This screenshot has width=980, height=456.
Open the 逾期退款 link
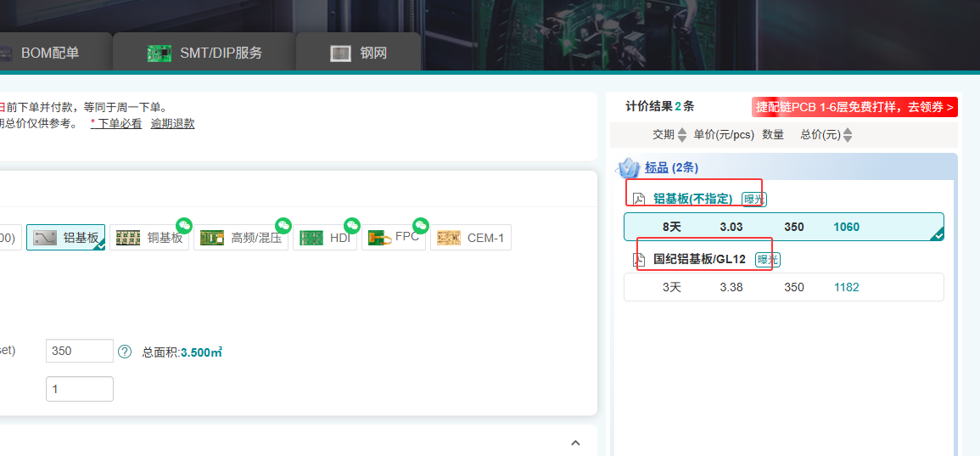[172, 124]
